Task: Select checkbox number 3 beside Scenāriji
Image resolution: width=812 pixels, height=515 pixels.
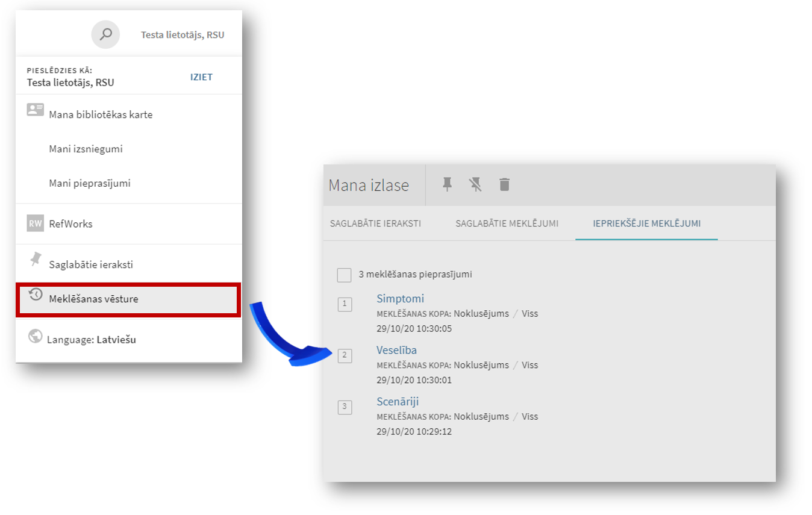Action: tap(345, 407)
